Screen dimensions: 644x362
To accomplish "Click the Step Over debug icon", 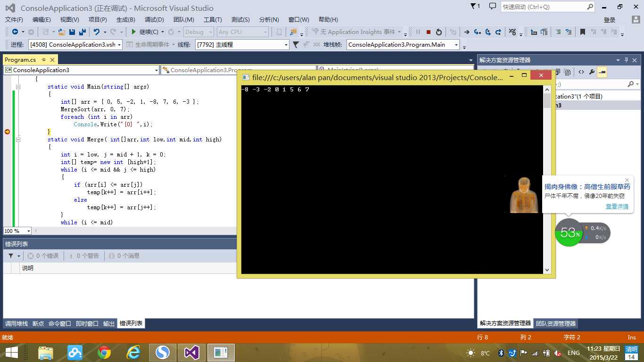I will [x=488, y=32].
